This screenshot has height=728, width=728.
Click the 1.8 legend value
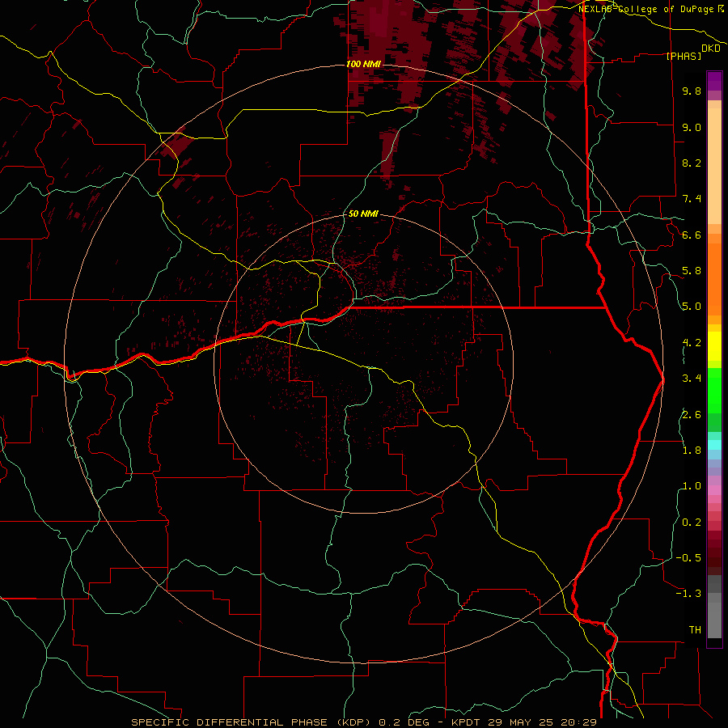(x=692, y=451)
